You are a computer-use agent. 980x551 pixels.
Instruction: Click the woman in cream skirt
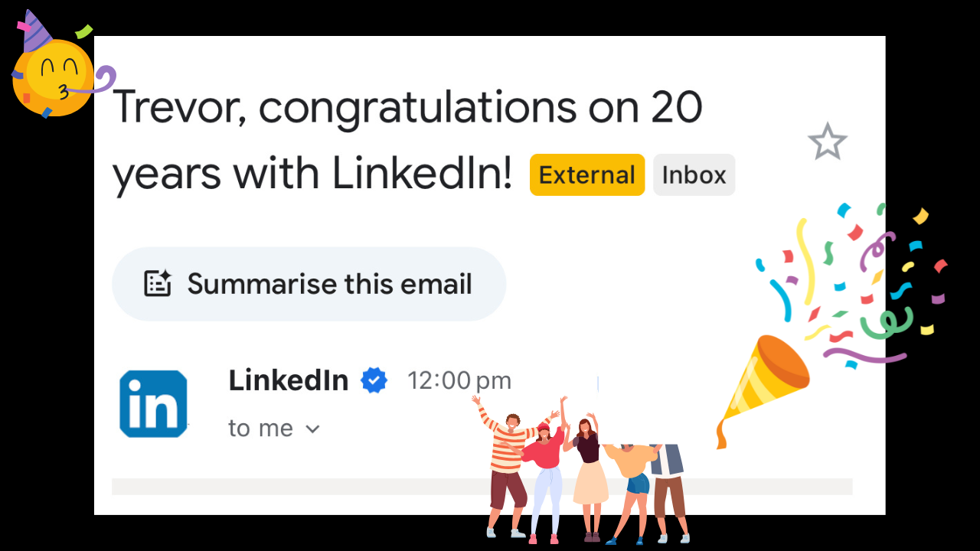pyautogui.click(x=590, y=474)
